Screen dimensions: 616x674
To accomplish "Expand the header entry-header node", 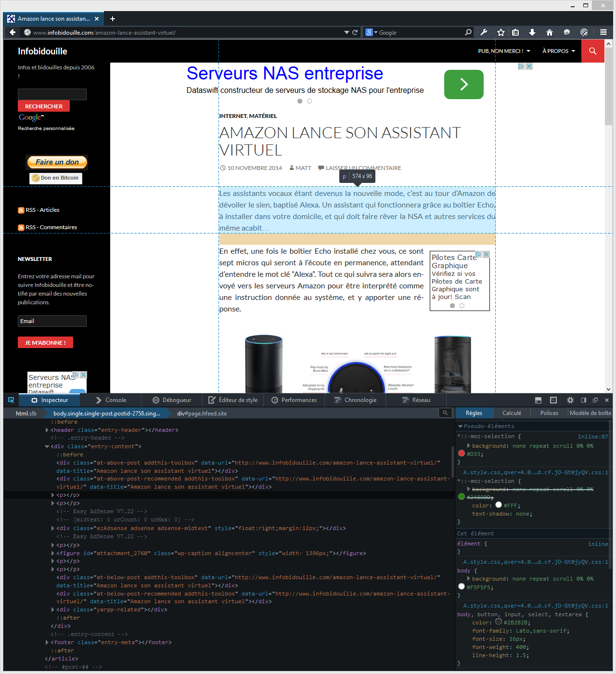I will click(x=47, y=430).
